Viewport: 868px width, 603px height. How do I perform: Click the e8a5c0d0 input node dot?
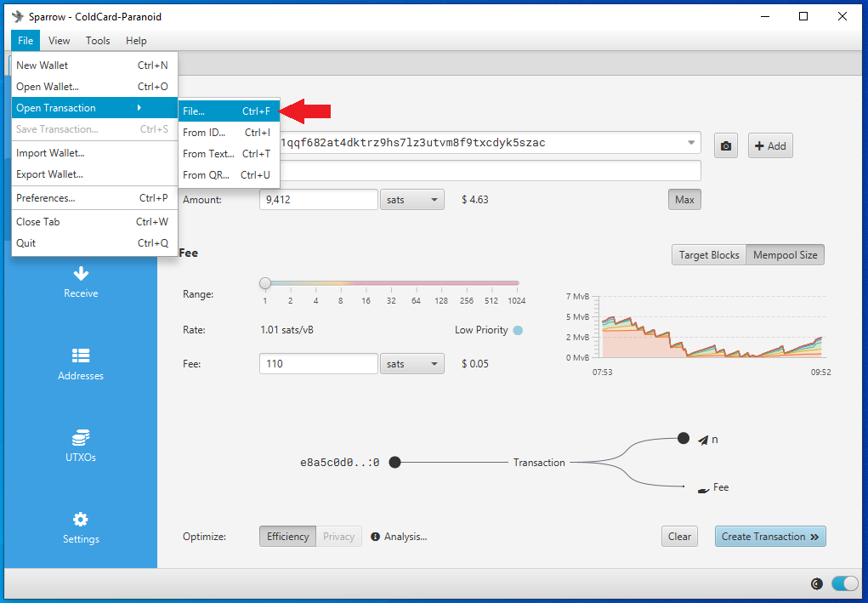[x=394, y=462]
